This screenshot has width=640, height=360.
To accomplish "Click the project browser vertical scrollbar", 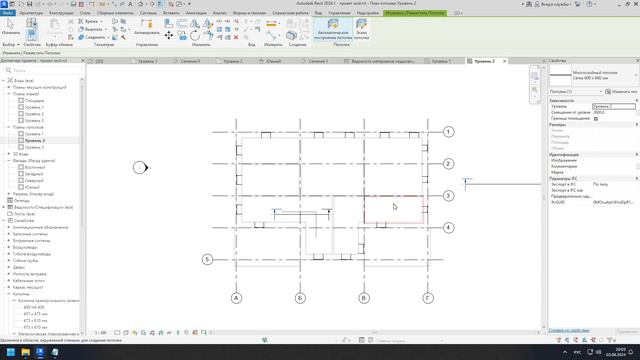I will 82,206.
